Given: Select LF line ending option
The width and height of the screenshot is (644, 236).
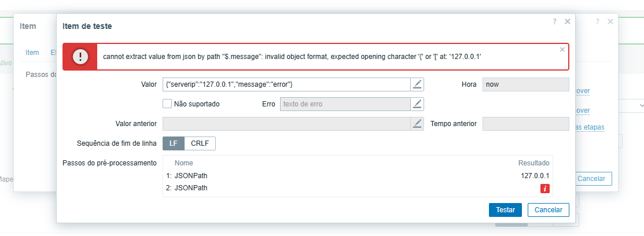Looking at the screenshot, I should [x=173, y=143].
